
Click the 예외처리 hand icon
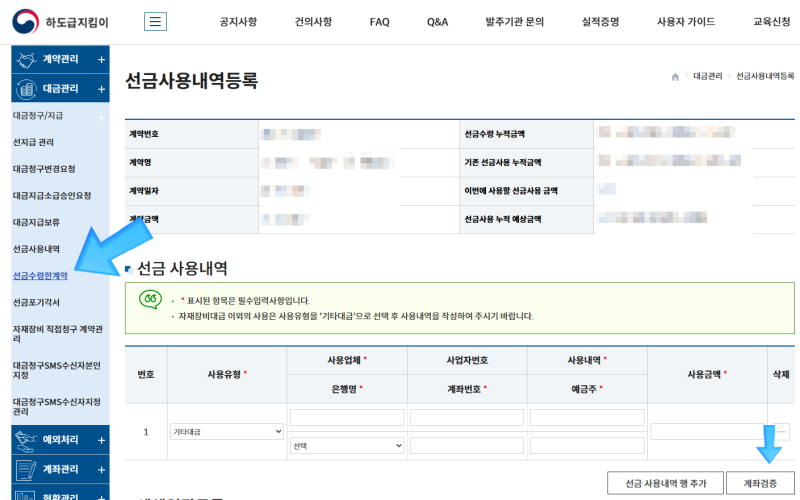pos(26,441)
